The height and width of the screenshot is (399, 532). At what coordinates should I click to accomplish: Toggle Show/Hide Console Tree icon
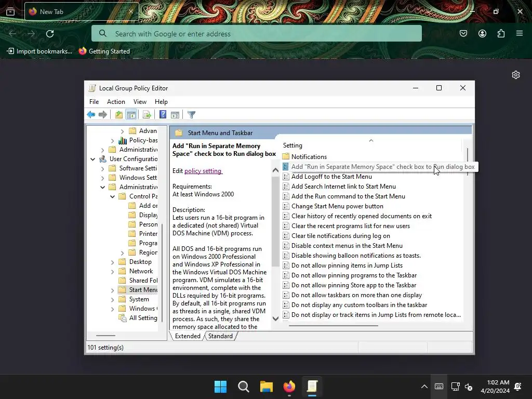pos(131,115)
